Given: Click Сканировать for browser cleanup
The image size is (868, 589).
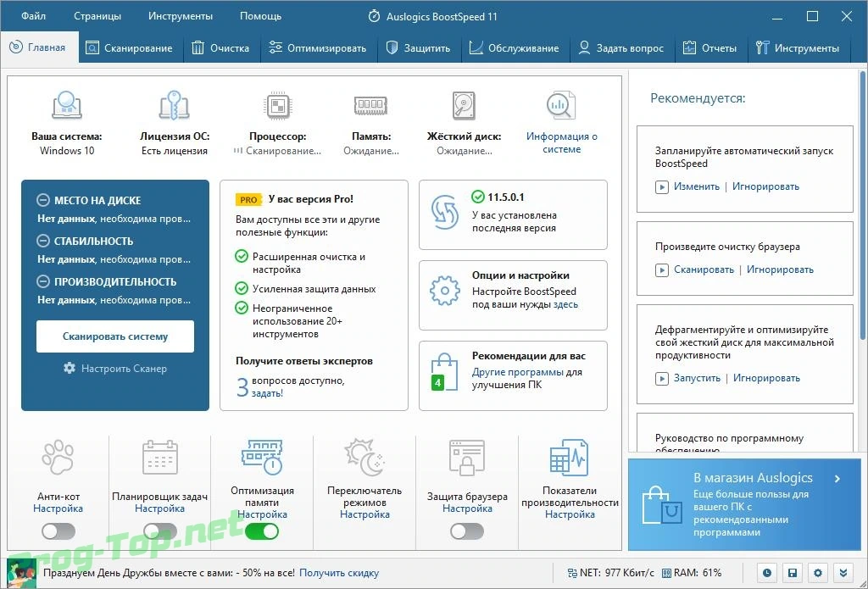Looking at the screenshot, I should click(x=704, y=269).
